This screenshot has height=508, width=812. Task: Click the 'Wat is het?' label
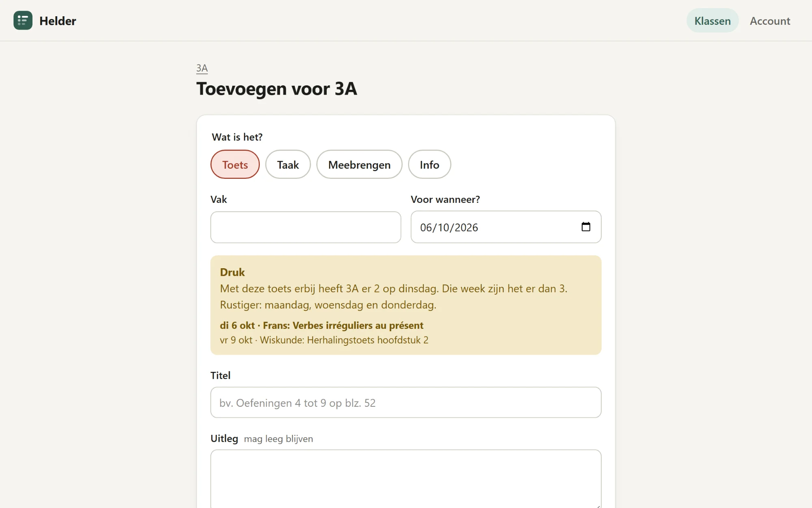(x=237, y=137)
